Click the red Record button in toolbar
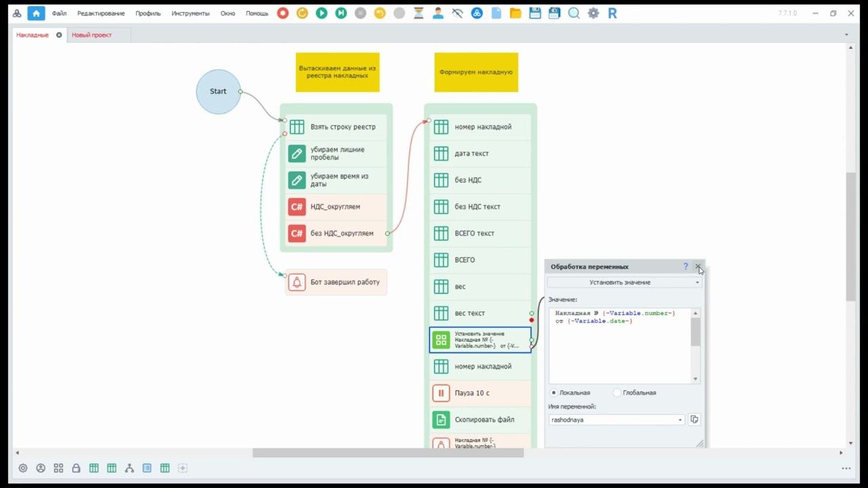Image resolution: width=868 pixels, height=488 pixels. click(x=283, y=13)
